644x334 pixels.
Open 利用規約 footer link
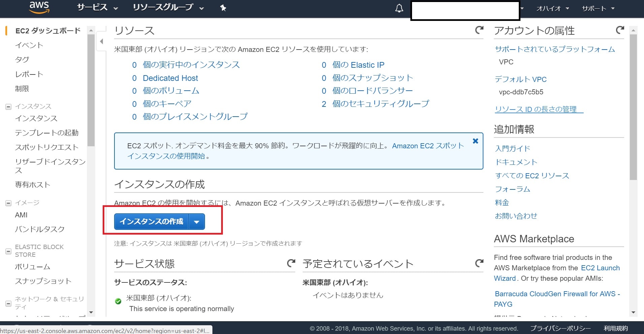click(x=616, y=328)
